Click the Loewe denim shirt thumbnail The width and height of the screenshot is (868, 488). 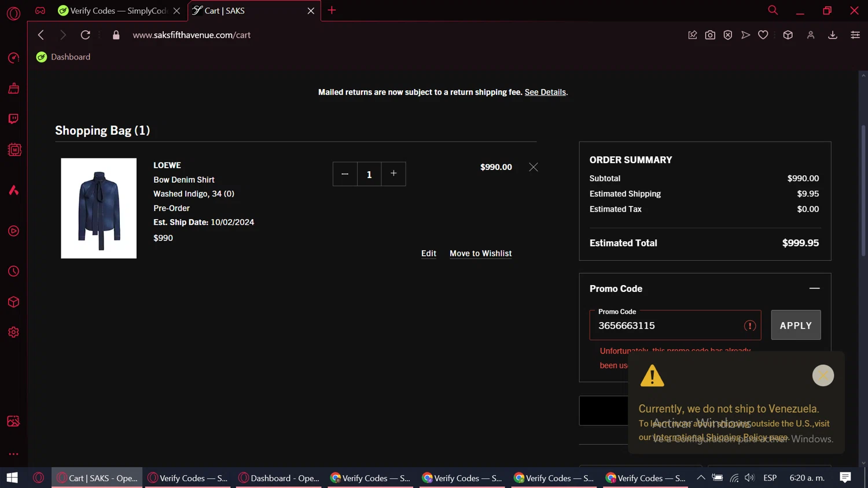coord(99,208)
